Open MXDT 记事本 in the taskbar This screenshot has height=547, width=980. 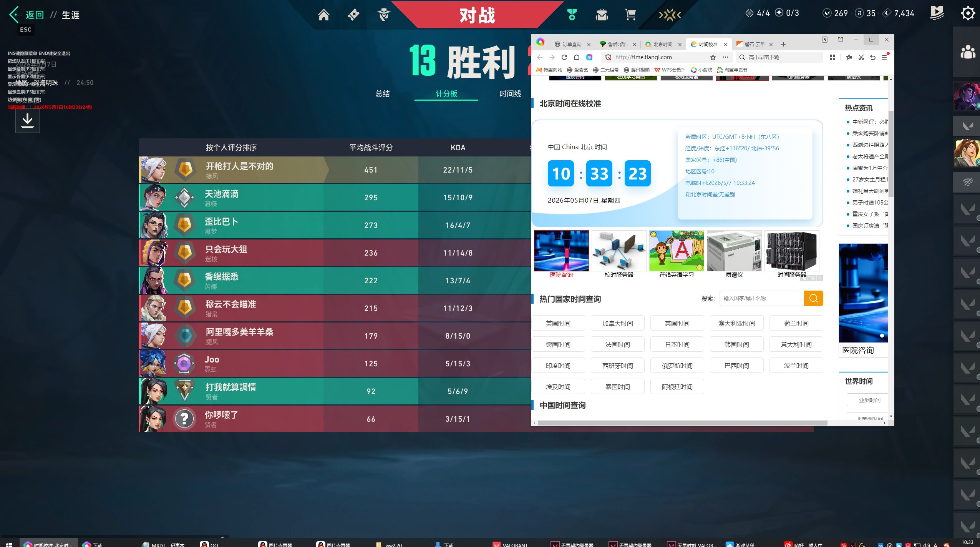(x=163, y=544)
